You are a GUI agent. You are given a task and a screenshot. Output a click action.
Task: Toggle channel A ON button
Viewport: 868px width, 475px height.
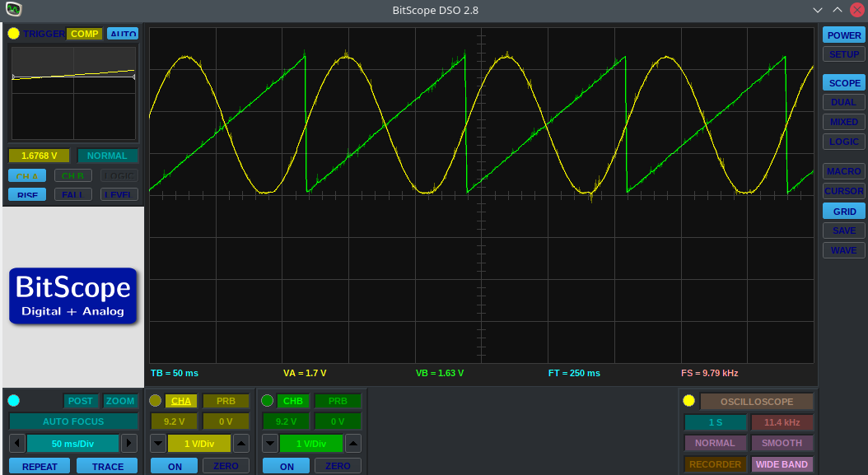pos(175,466)
